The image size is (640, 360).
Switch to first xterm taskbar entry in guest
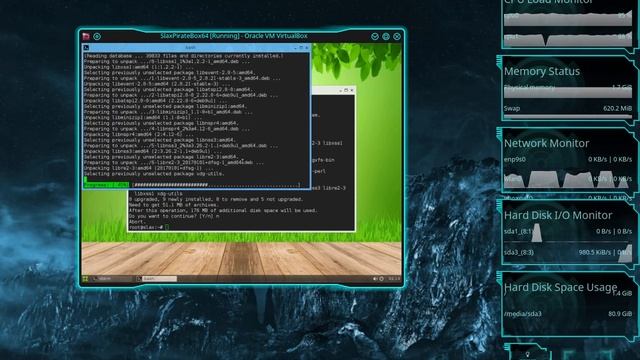pyautogui.click(x=112, y=279)
